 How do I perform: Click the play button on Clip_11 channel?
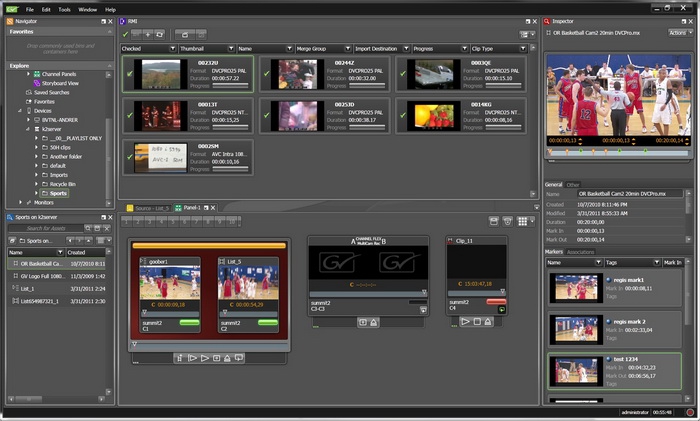point(466,320)
